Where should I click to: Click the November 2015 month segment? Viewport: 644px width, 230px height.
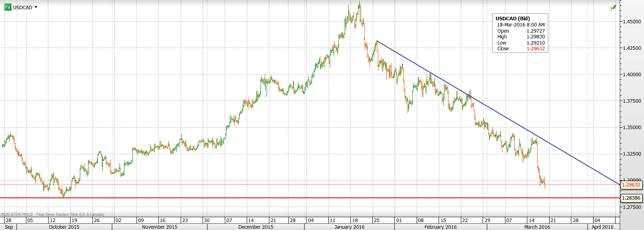coord(160,227)
